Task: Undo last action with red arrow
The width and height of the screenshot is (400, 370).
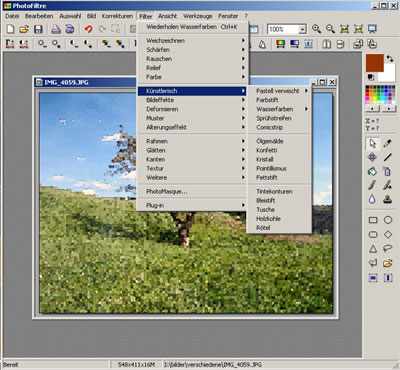Action: (88, 29)
